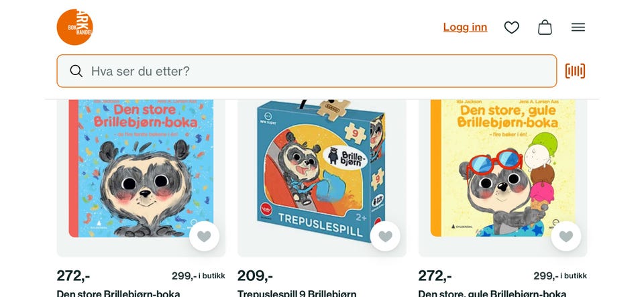Click the Trepuslespill 9 Brillebjørn title link
Viewport: 644px width, 297px height.
tap(297, 293)
